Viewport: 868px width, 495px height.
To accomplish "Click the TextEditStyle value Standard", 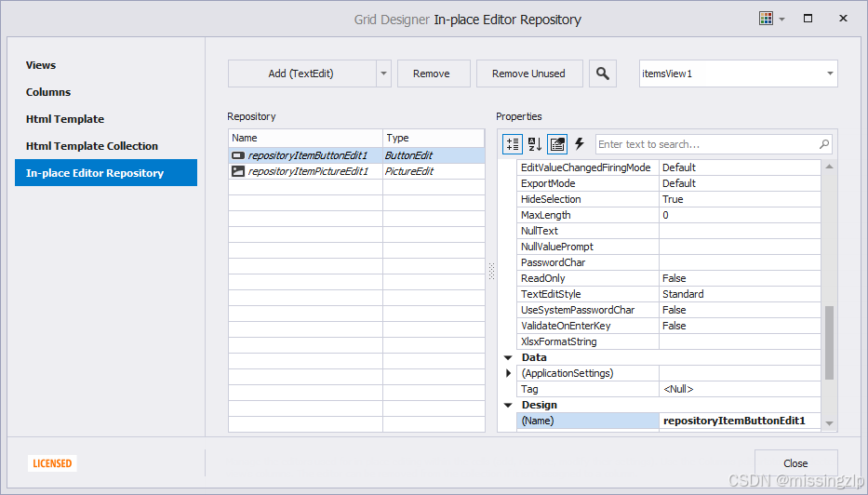I will click(x=740, y=294).
